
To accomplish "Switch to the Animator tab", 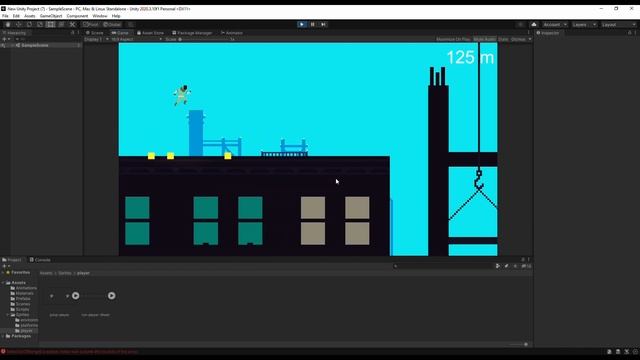I will coord(231,33).
